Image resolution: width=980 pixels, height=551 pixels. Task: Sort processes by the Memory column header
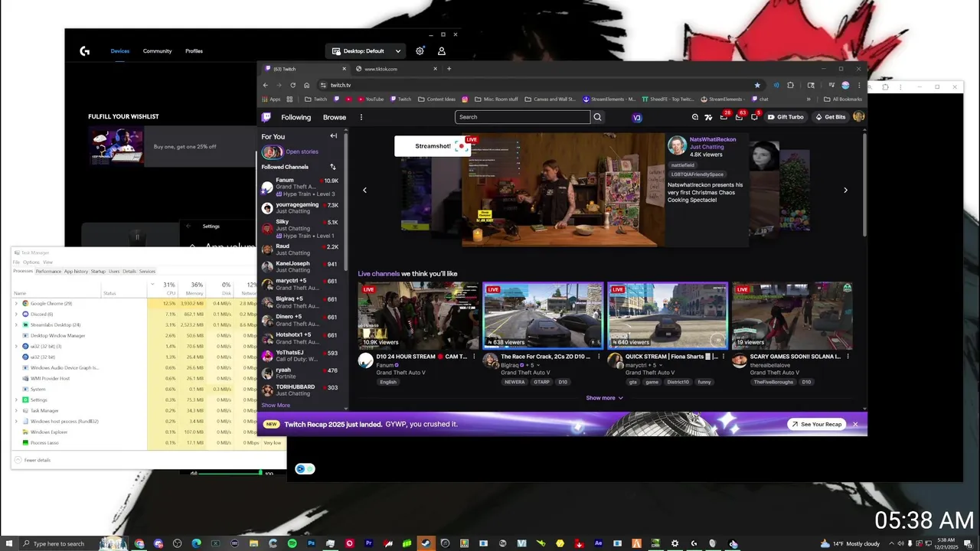tap(194, 288)
